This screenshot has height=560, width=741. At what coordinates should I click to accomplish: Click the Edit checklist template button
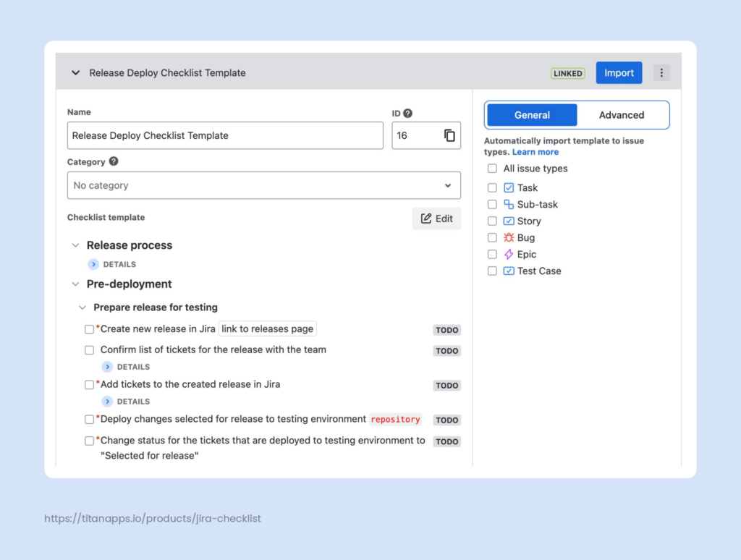(x=436, y=219)
